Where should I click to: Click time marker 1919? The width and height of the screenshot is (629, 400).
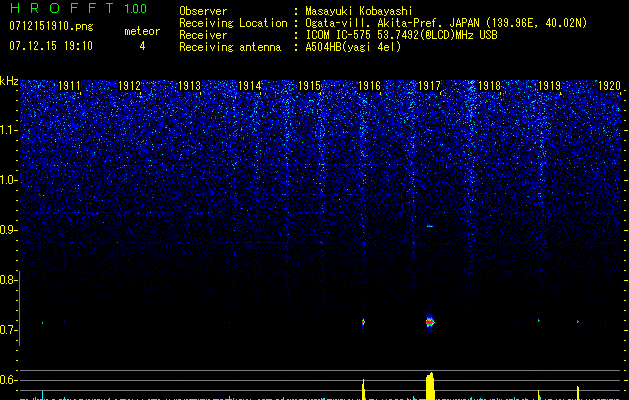click(550, 86)
